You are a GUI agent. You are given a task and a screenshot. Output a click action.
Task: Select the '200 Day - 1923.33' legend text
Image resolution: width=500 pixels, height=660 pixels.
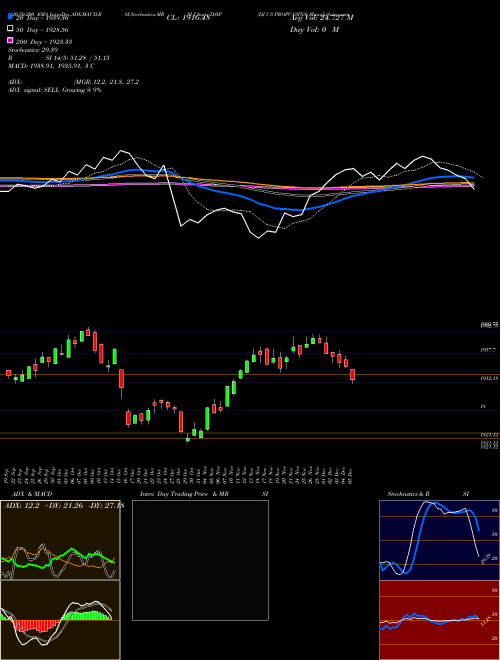pos(44,42)
